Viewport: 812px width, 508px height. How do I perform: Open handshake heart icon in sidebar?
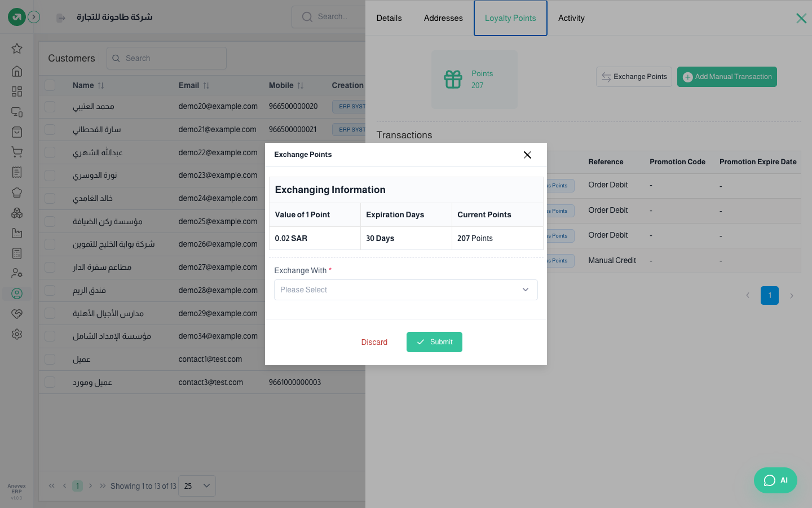pos(17,314)
